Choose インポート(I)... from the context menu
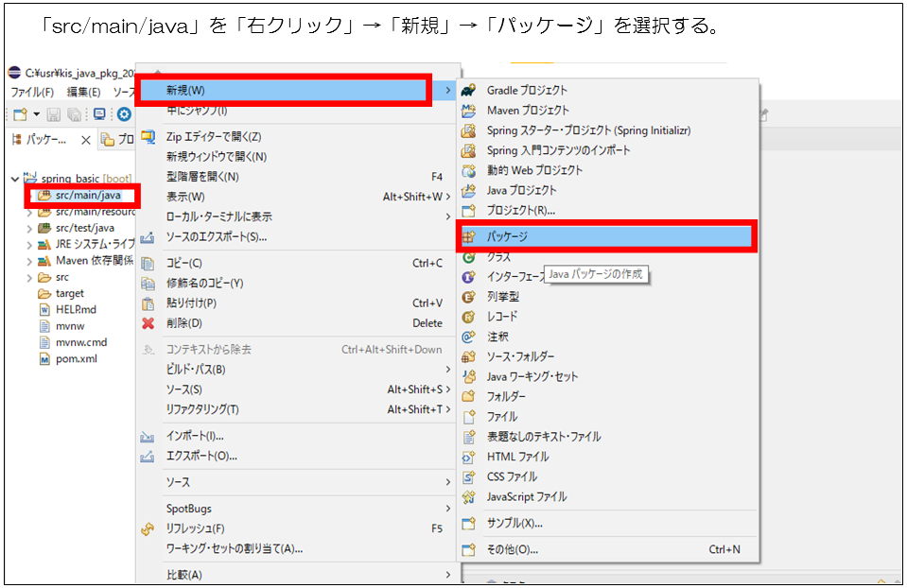This screenshot has width=907, height=588. tap(195, 436)
